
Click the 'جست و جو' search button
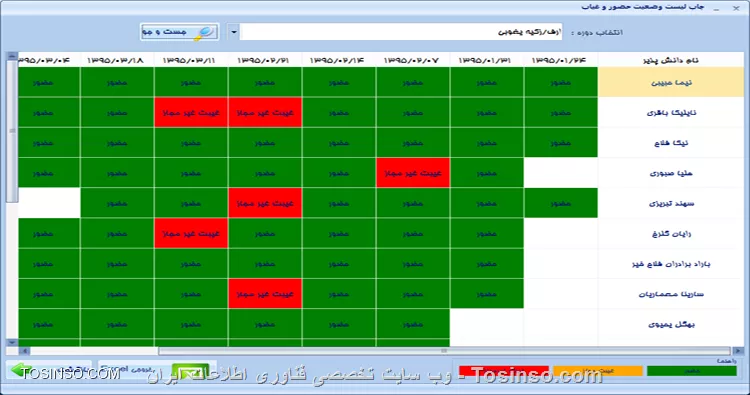click(x=179, y=32)
